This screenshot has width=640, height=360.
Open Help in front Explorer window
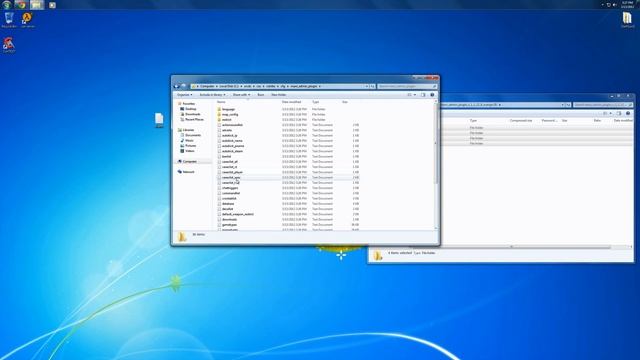click(x=432, y=95)
